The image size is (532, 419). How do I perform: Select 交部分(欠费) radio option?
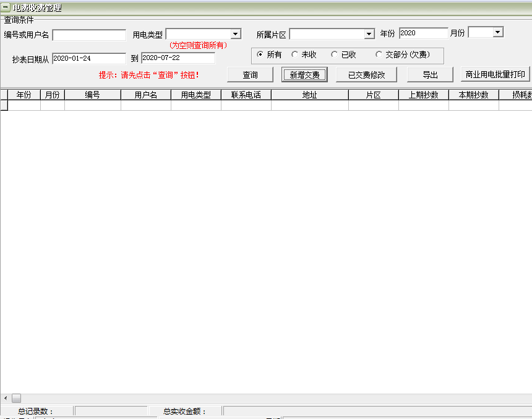[379, 54]
